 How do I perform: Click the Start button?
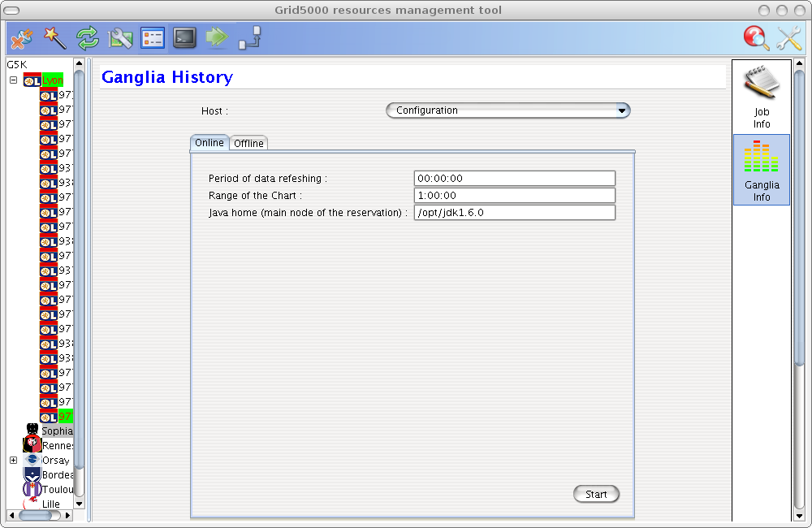596,495
